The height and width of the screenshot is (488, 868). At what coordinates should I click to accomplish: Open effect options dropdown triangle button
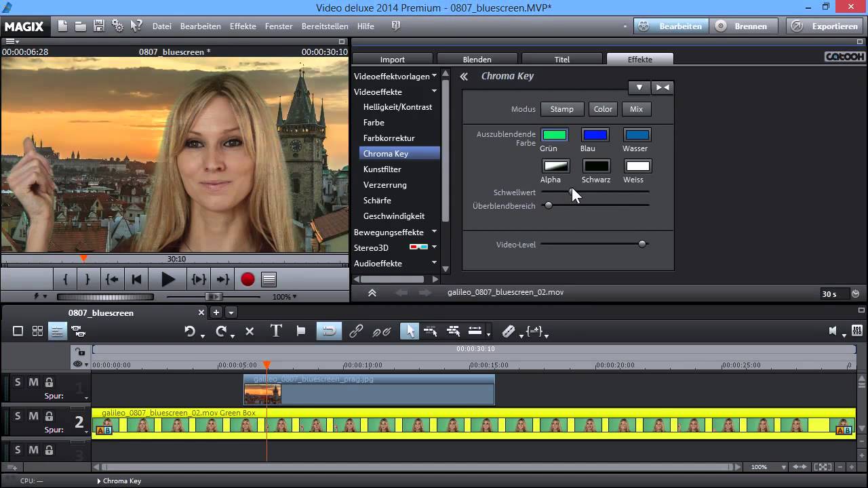(639, 87)
